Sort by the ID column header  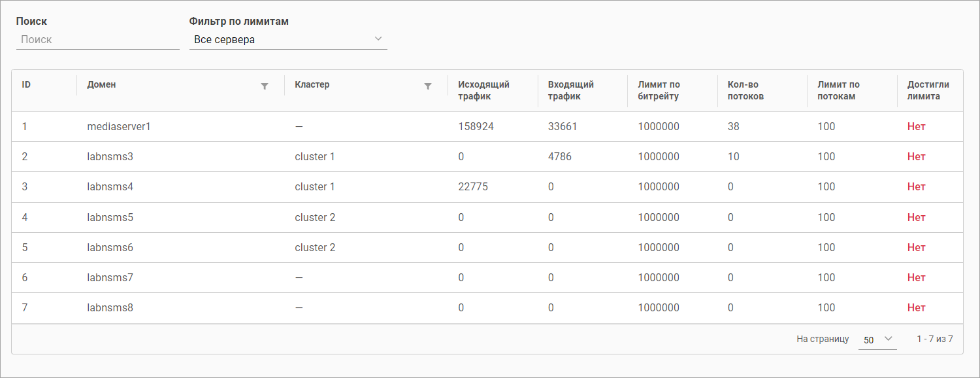pos(27,85)
